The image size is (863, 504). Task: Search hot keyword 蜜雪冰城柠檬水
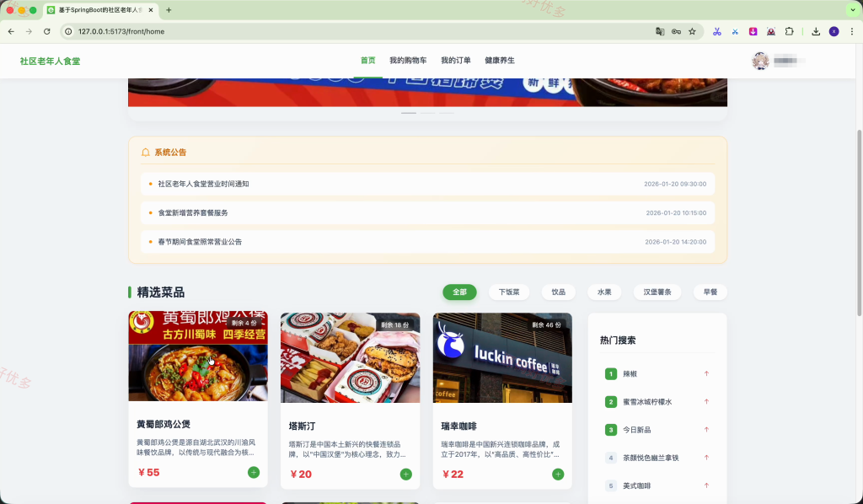pyautogui.click(x=647, y=402)
